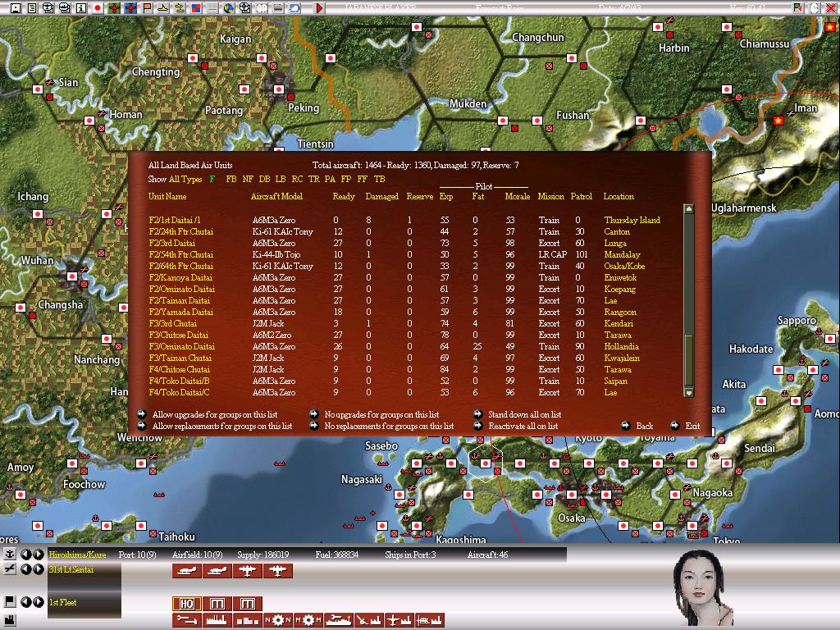Select No upgrades for groups on list
This screenshot has height=630, width=840.
(381, 414)
